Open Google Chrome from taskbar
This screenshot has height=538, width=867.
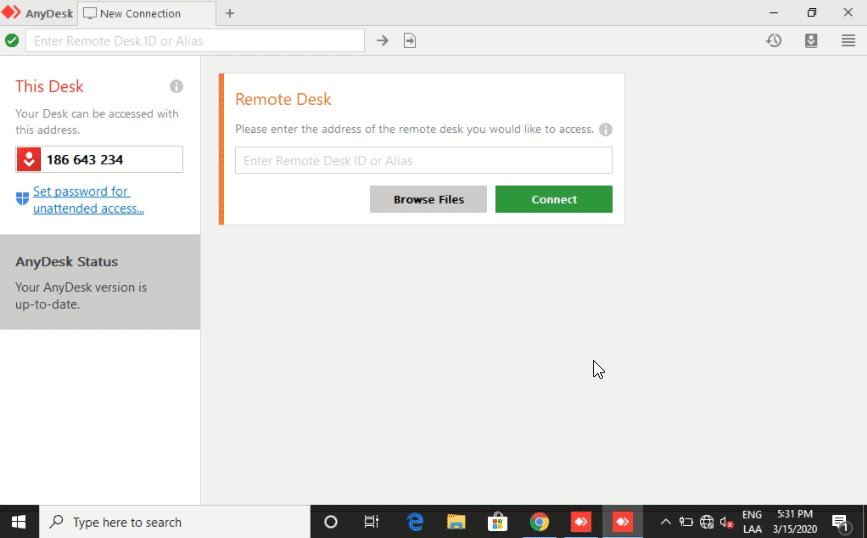pyautogui.click(x=539, y=521)
